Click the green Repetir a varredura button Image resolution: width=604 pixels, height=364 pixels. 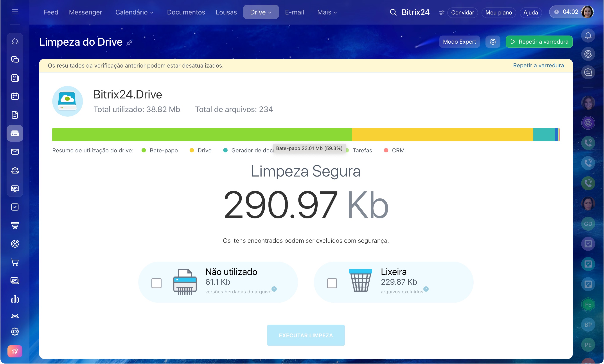pos(539,42)
